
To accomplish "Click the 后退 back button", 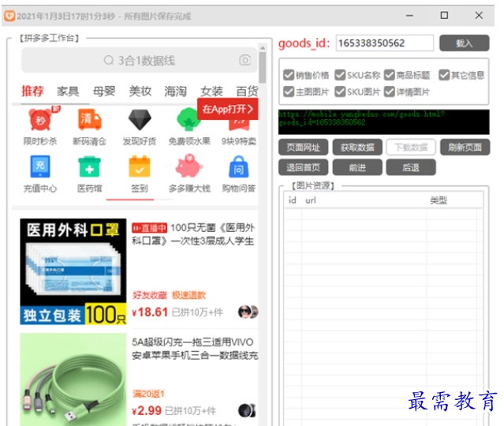I will point(411,167).
